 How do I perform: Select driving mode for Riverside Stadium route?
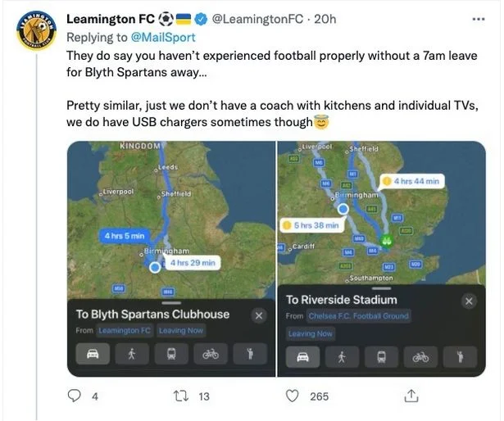(302, 357)
